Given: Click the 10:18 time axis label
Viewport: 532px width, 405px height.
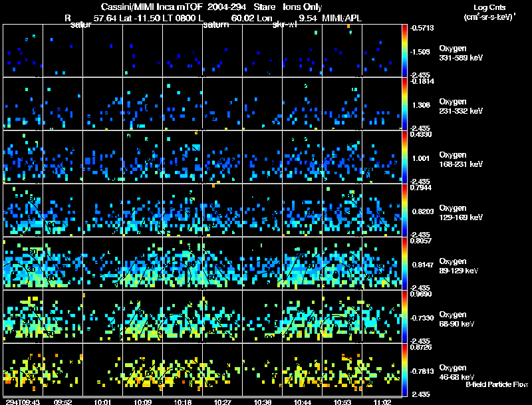Looking at the screenshot, I should pos(182,402).
